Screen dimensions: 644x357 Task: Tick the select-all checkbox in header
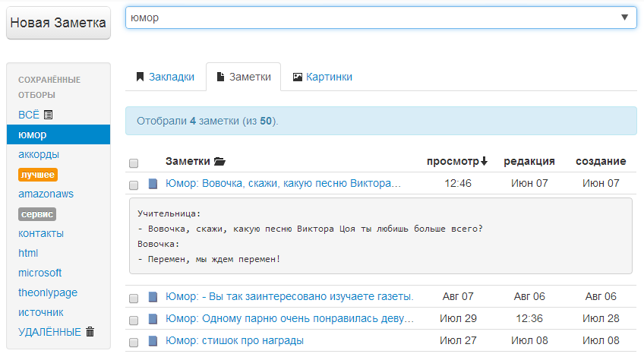134,163
